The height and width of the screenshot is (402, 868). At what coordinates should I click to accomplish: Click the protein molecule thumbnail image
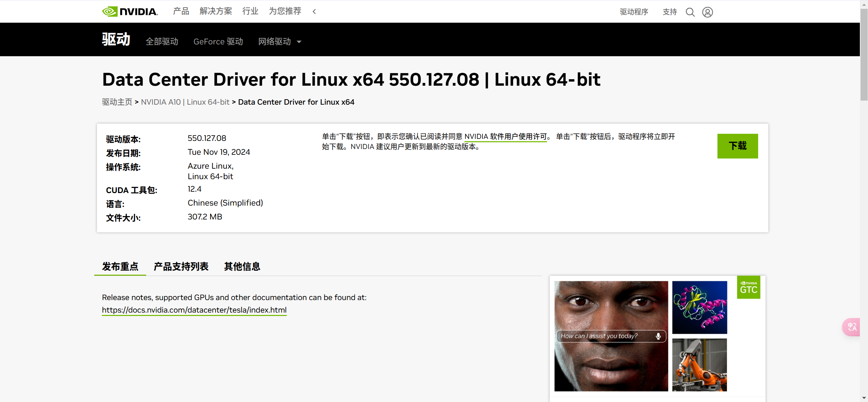699,307
